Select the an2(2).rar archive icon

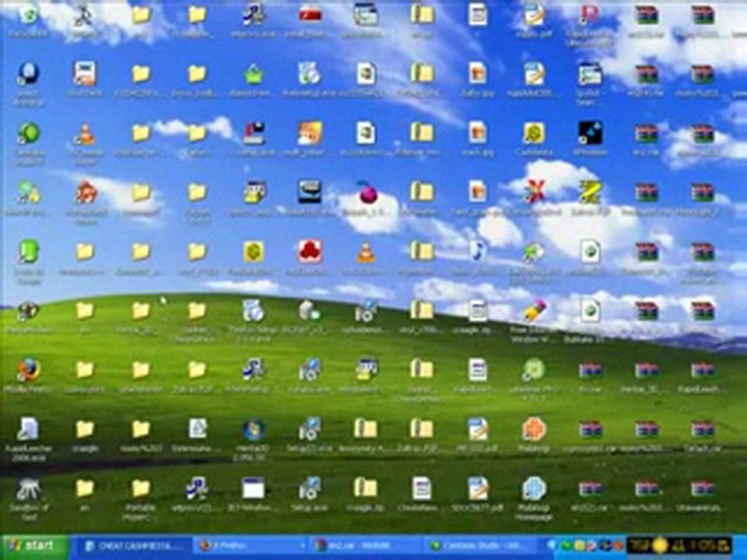tap(591, 488)
